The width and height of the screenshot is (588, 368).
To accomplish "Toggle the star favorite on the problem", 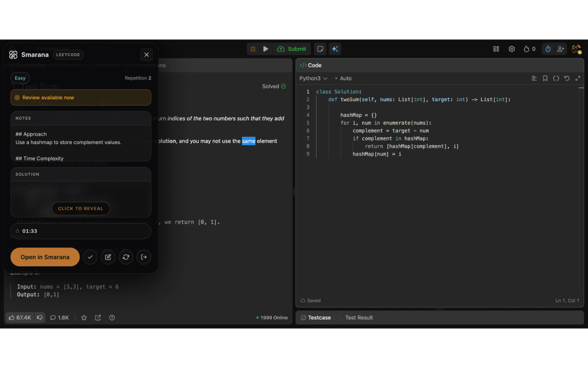I will (84, 317).
